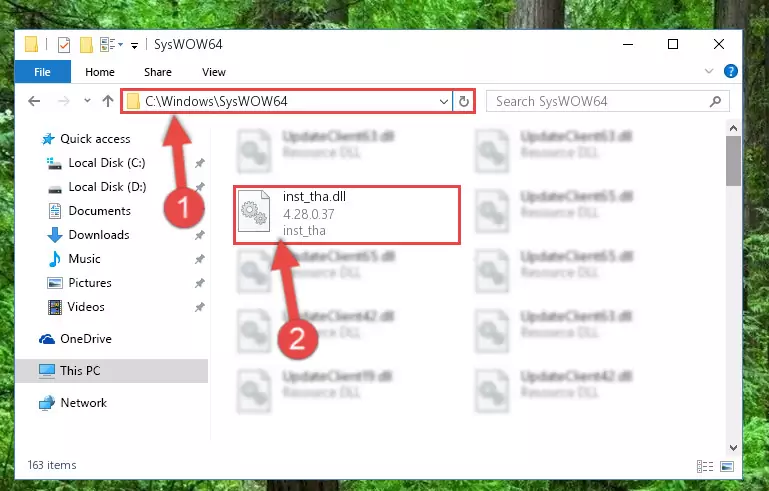Switch to the View ribbon tab

214,72
